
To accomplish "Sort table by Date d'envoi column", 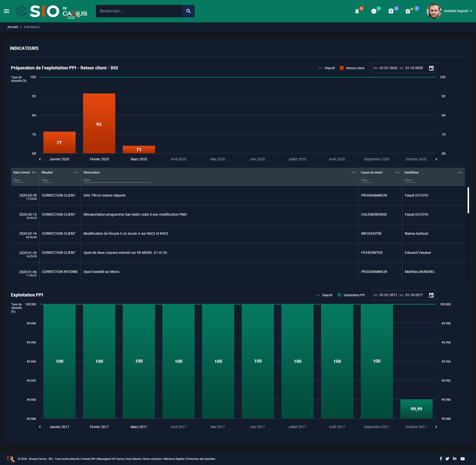I will click(34, 173).
